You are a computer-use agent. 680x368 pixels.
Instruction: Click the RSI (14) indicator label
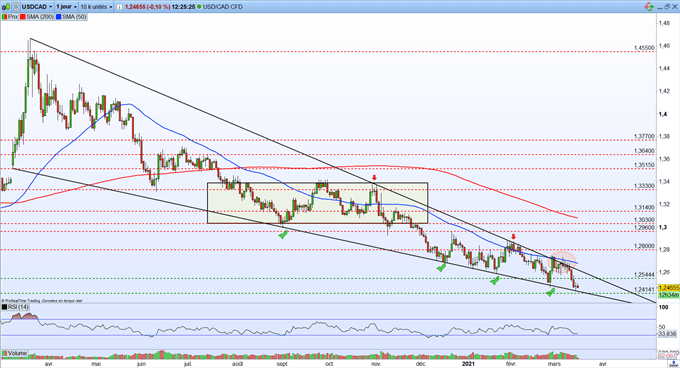(18, 307)
